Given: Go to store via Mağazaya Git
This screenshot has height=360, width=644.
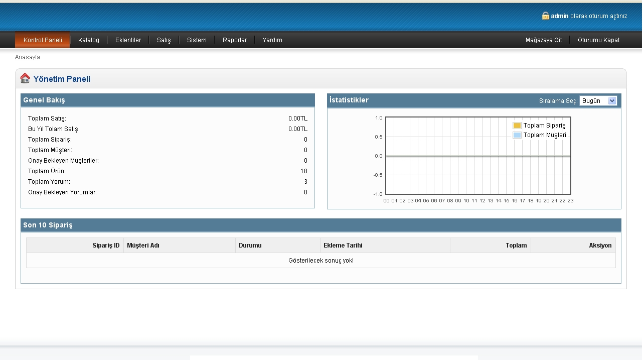Looking at the screenshot, I should tap(544, 40).
